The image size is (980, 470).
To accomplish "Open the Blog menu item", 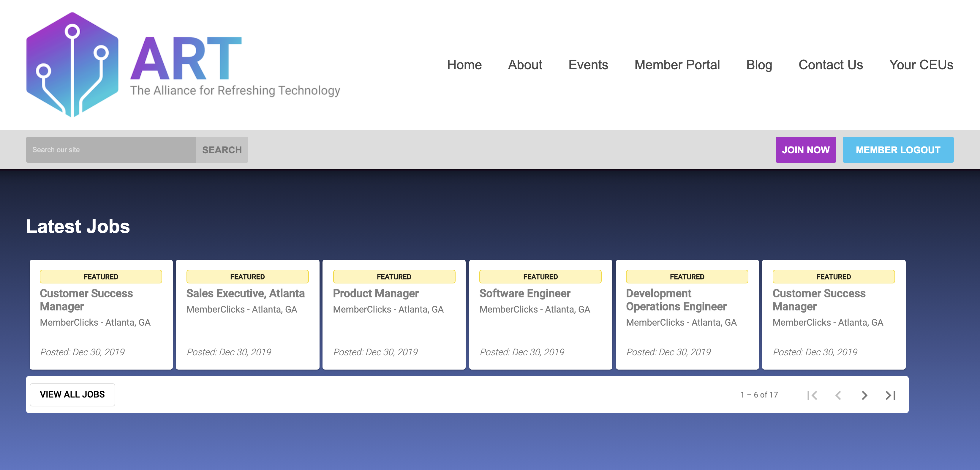I will 759,65.
